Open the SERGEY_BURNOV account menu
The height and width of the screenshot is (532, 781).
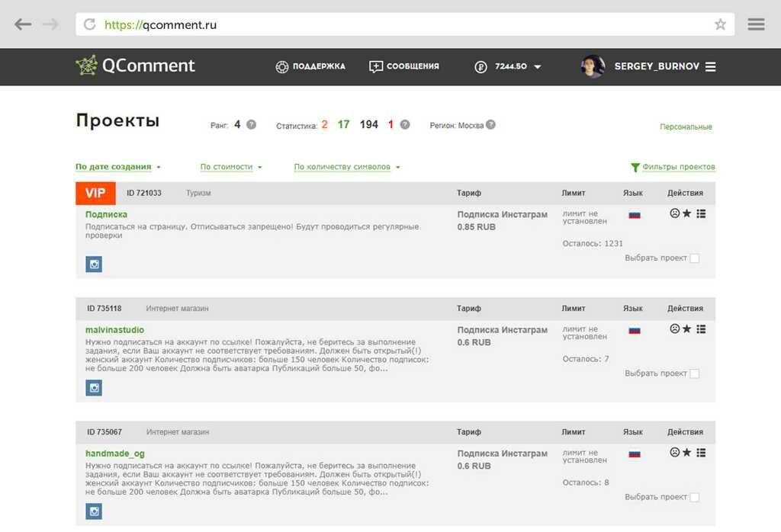(x=657, y=66)
